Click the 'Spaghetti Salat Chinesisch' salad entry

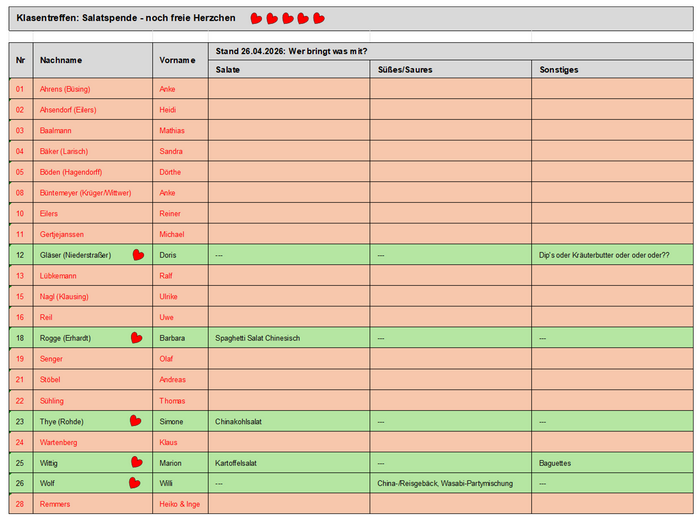258,338
